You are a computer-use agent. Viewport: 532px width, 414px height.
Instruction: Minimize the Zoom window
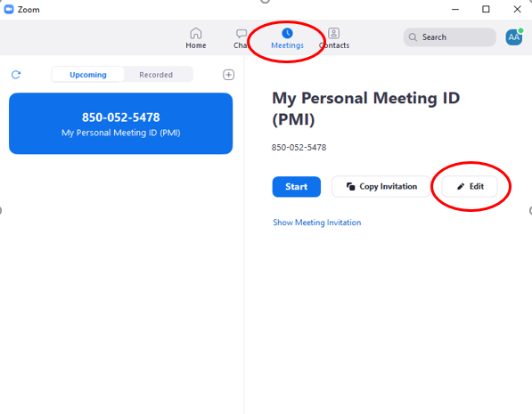pyautogui.click(x=455, y=10)
